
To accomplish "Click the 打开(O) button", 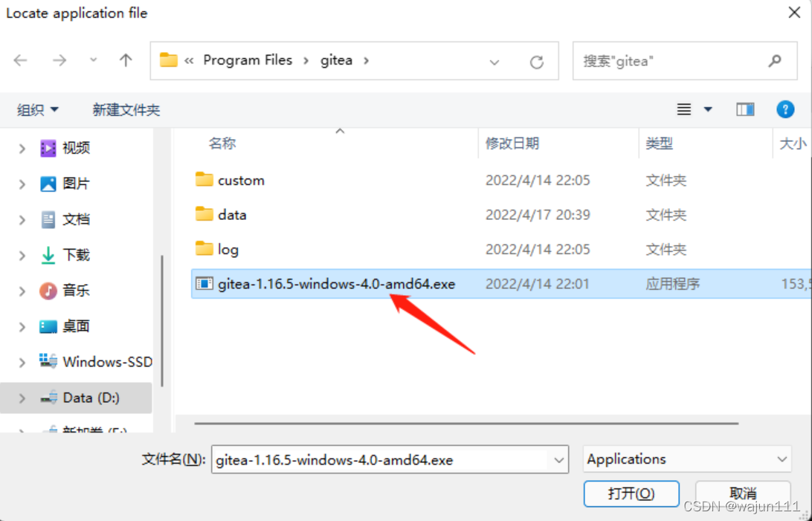I will [631, 494].
